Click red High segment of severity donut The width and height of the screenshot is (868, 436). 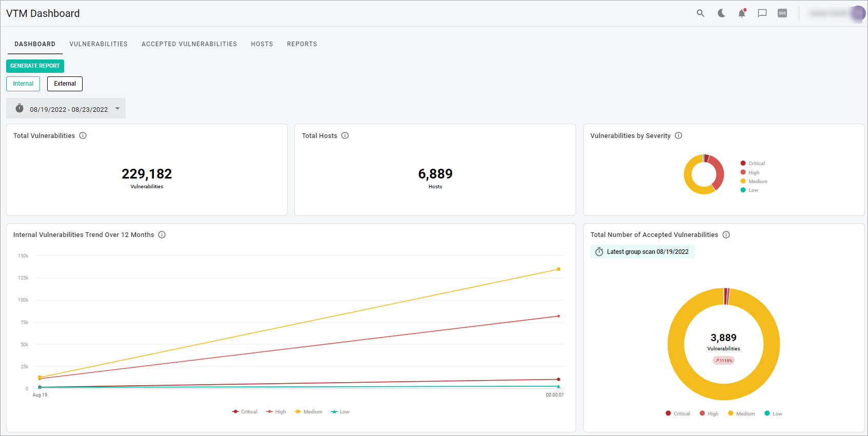(x=718, y=172)
